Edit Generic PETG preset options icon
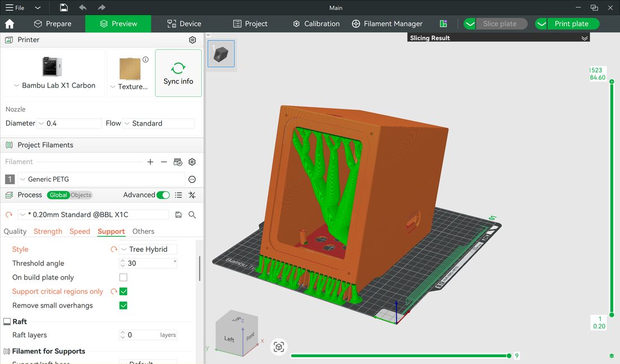Image resolution: width=620 pixels, height=364 pixels. coord(192,179)
